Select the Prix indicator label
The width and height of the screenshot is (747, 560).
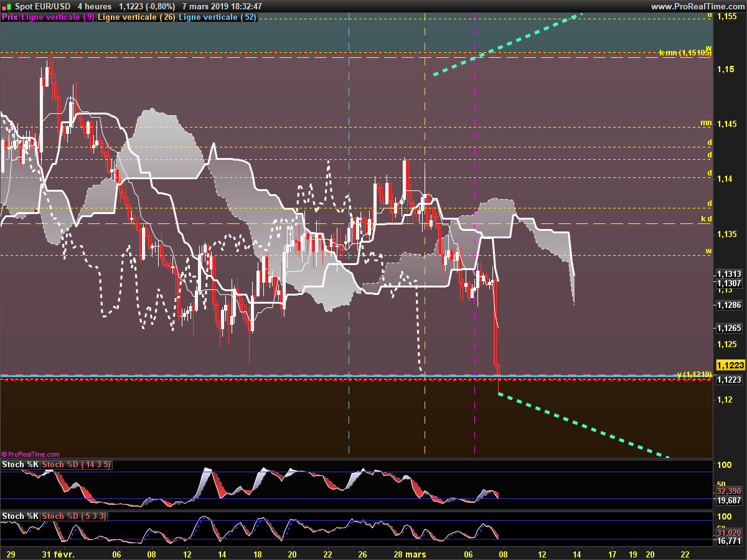click(10, 17)
